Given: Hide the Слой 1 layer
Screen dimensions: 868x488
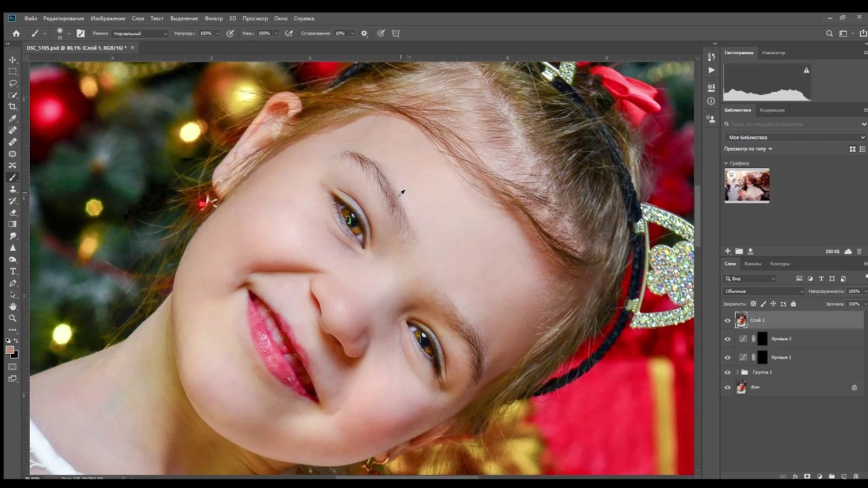Looking at the screenshot, I should [x=728, y=321].
